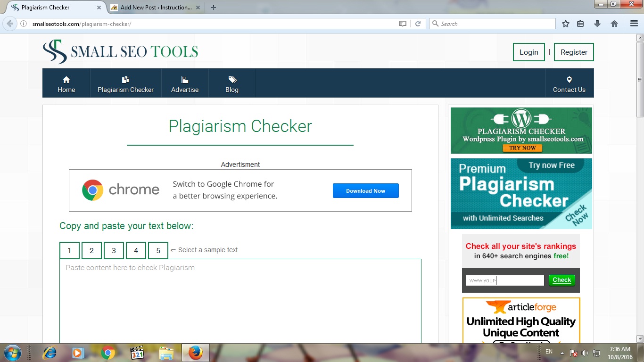Open Home in the site navigation
The width and height of the screenshot is (644, 362).
pos(66,83)
